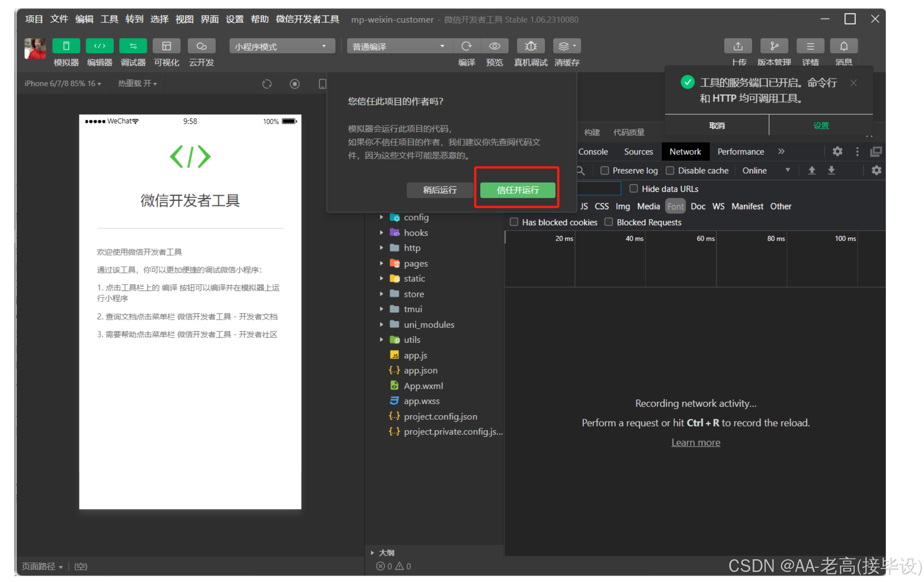
Task: Click the 上传 upload icon
Action: click(738, 46)
